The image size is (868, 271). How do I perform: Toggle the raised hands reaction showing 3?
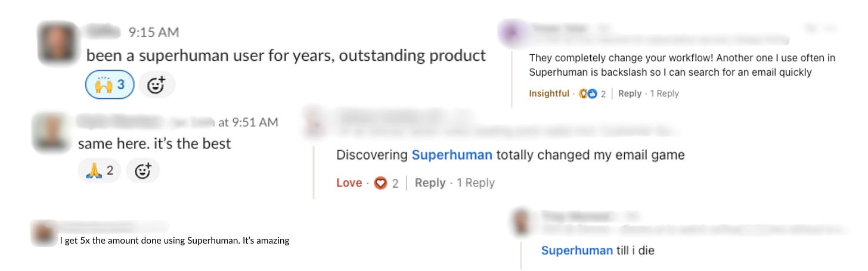click(110, 85)
